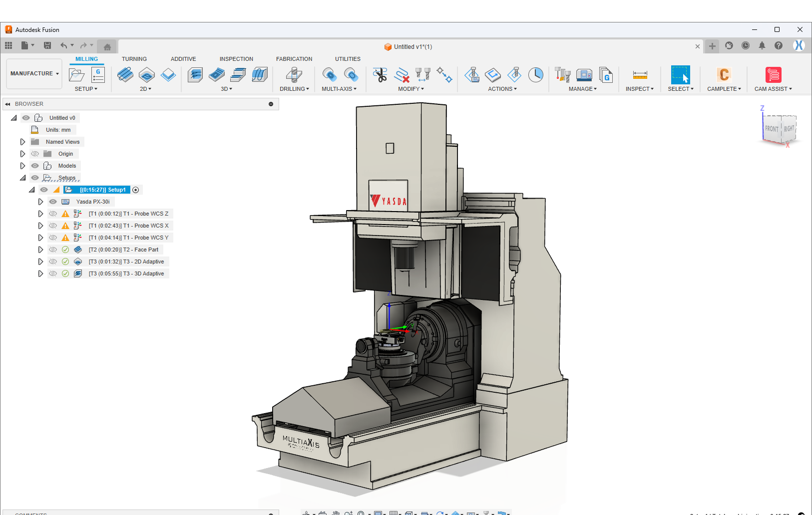Click the Save button in title toolbar
The image size is (812, 515).
point(47,45)
